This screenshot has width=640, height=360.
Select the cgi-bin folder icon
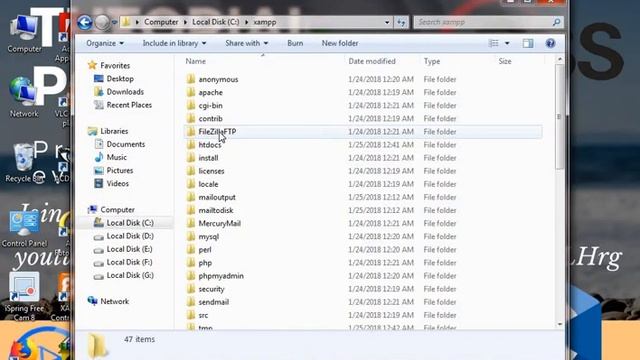tap(191, 105)
